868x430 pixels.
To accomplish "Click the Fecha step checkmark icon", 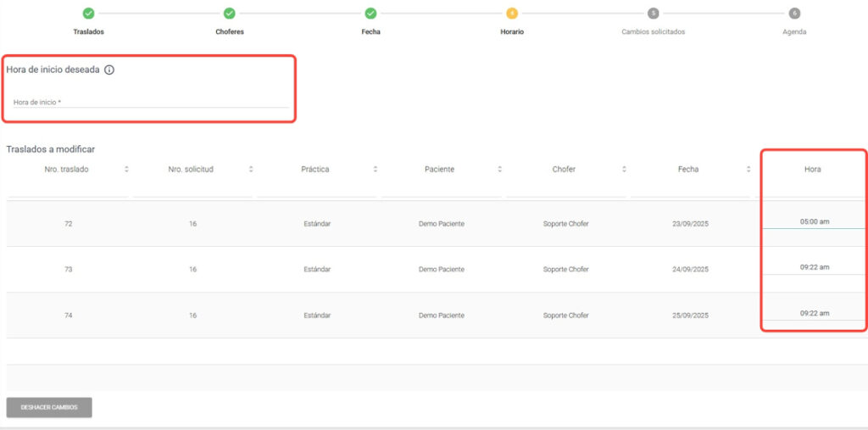I will [370, 14].
